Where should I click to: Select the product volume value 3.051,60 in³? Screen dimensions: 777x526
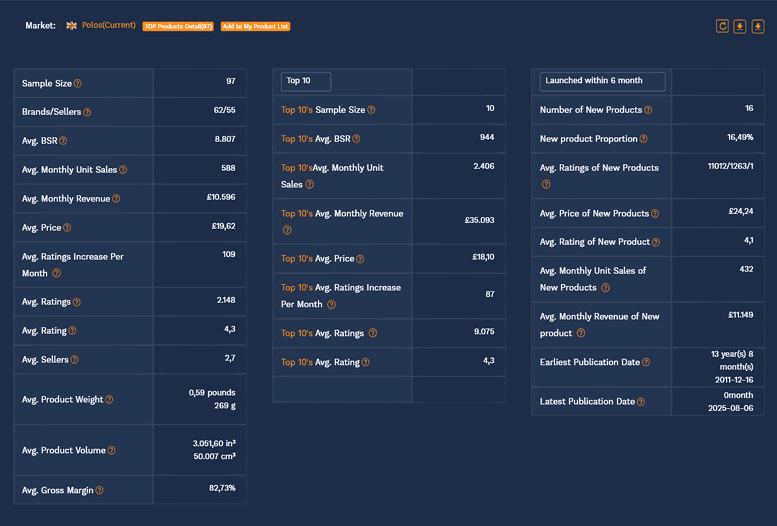(x=214, y=443)
